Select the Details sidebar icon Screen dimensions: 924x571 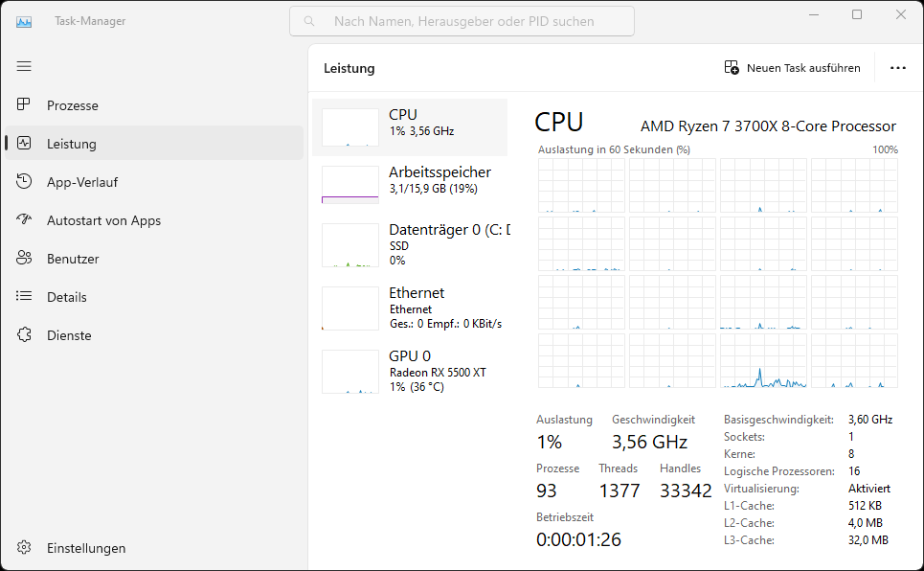click(x=24, y=296)
